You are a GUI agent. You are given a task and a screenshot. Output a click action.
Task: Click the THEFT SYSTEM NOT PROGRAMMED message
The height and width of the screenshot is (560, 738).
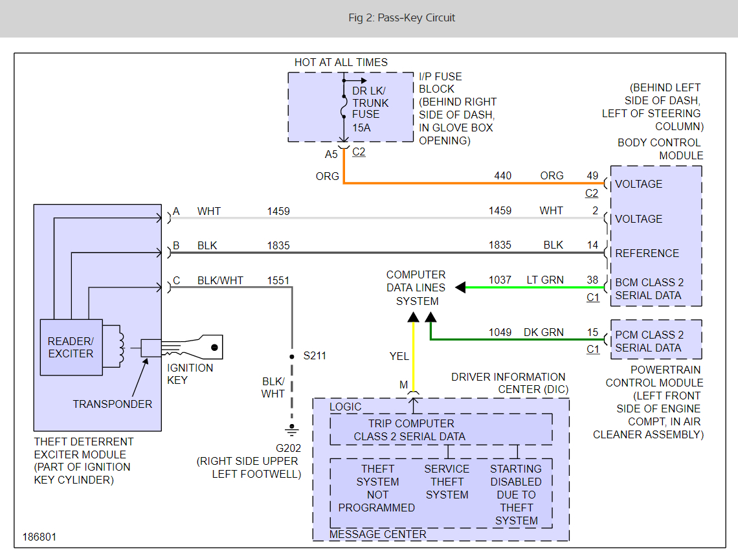(x=377, y=488)
